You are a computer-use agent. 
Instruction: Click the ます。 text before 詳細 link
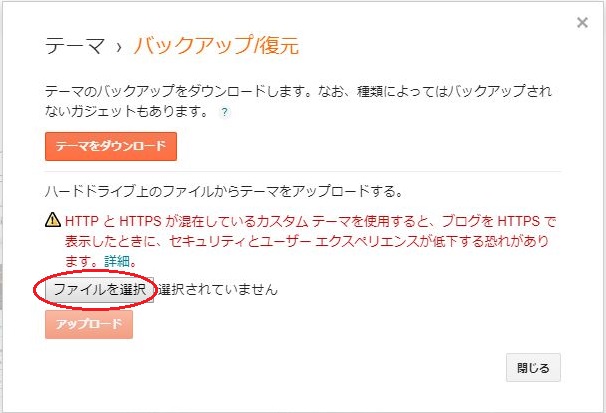[x=84, y=262]
